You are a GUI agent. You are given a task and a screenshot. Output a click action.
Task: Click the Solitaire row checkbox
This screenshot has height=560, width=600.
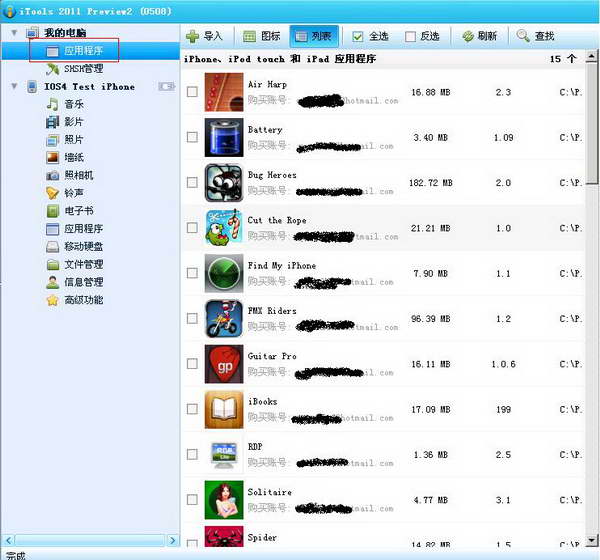192,500
